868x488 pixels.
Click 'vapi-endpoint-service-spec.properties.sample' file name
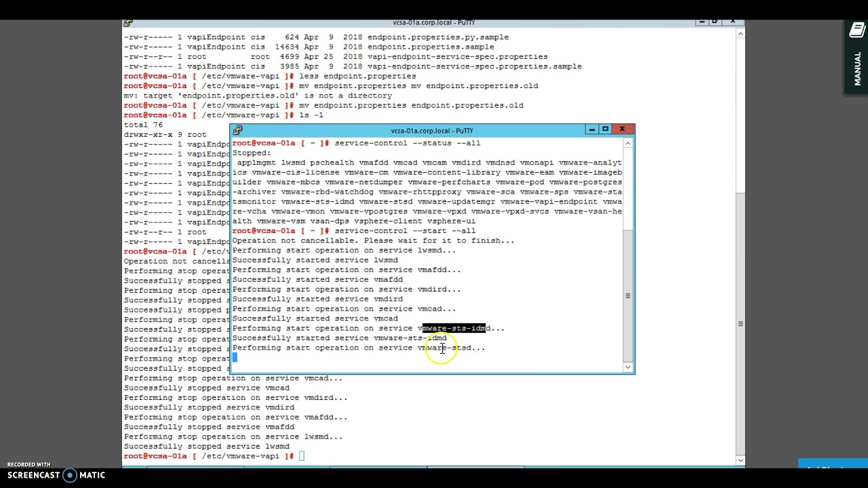click(x=474, y=66)
